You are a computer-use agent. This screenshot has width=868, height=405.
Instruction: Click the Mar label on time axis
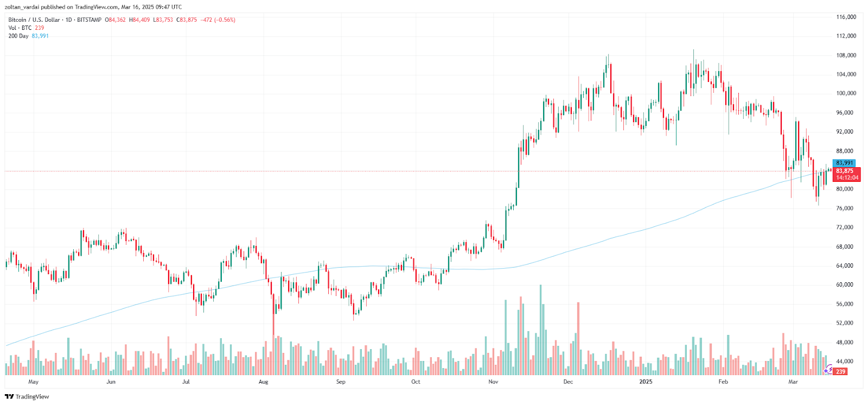point(793,382)
